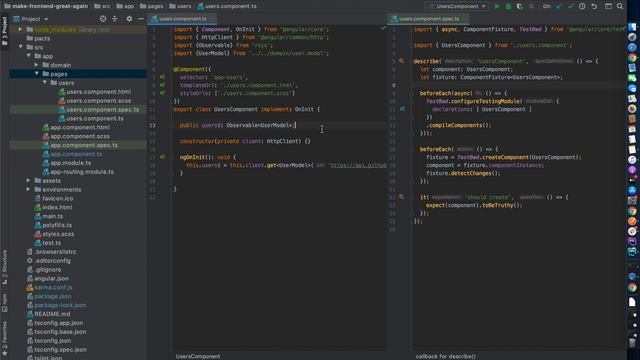This screenshot has height=360, width=640.
Task: Open the api.github URL link in code
Action: pos(358,165)
